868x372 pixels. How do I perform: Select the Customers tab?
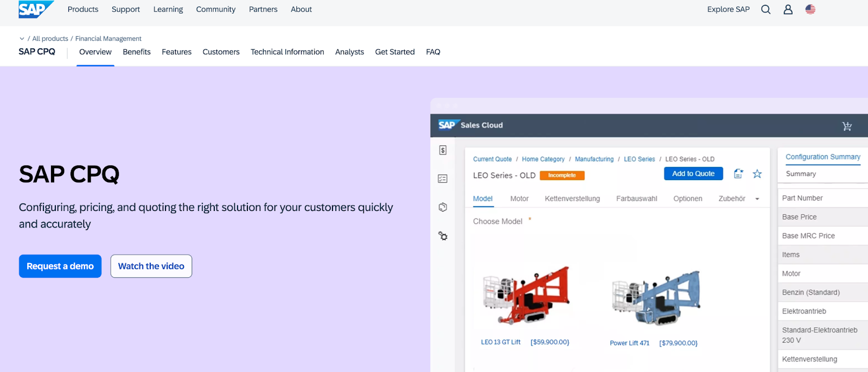221,52
